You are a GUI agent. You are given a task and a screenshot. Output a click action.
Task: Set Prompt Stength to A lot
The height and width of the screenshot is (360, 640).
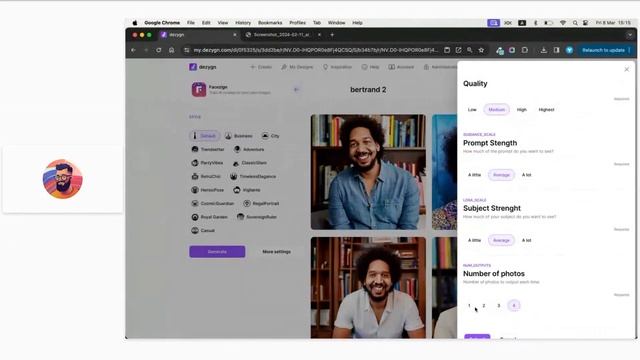(527, 175)
